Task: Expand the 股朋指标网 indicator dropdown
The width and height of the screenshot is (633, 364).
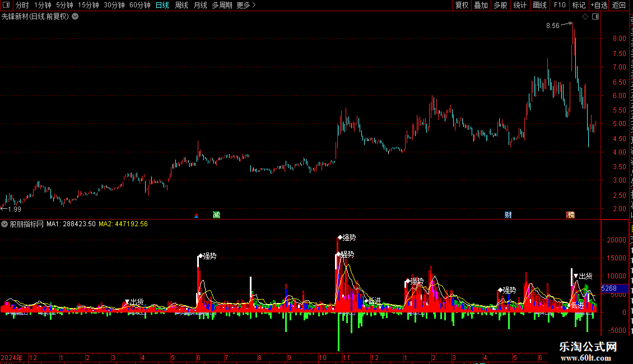Action: coord(4,224)
